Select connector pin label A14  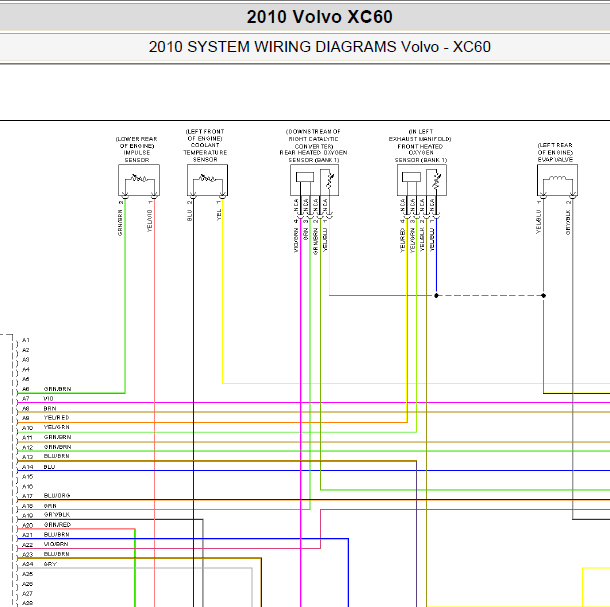(27, 467)
